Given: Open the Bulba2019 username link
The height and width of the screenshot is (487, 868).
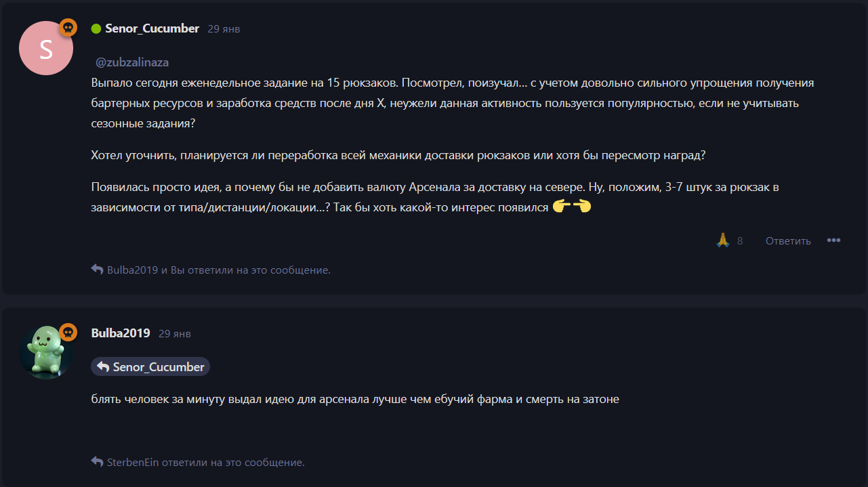Looking at the screenshot, I should (121, 333).
